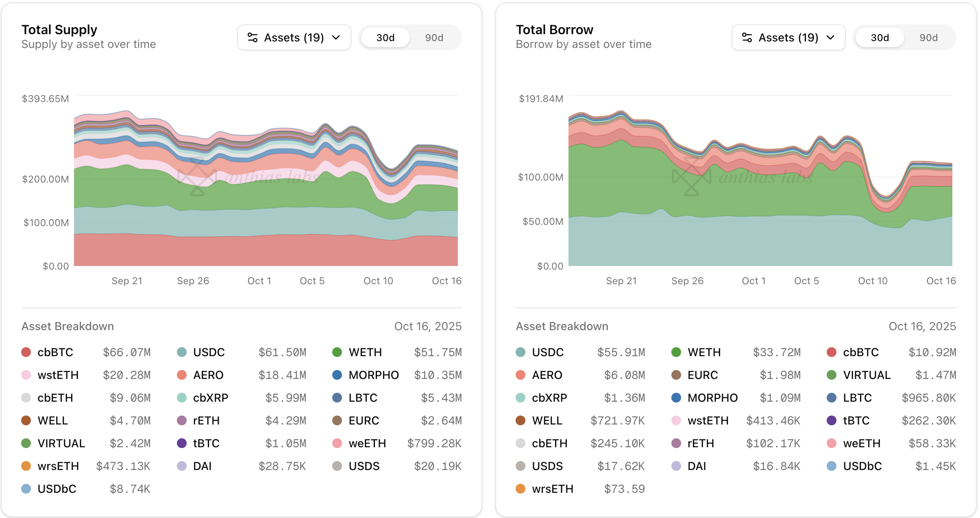Click VIRTUAL green dot in borrow breakdown
Viewport: 980px width, 518px height.
[x=832, y=375]
